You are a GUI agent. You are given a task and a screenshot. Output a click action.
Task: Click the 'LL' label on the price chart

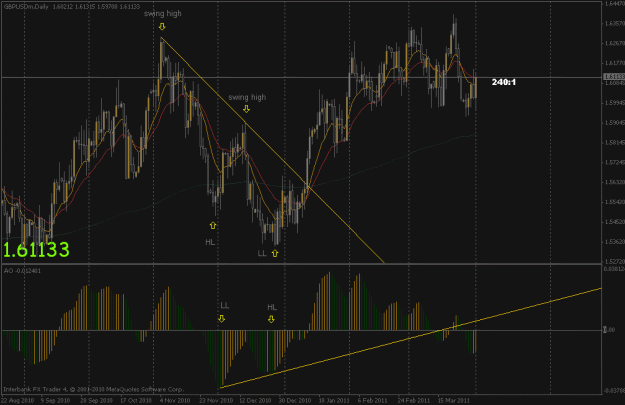tap(261, 253)
